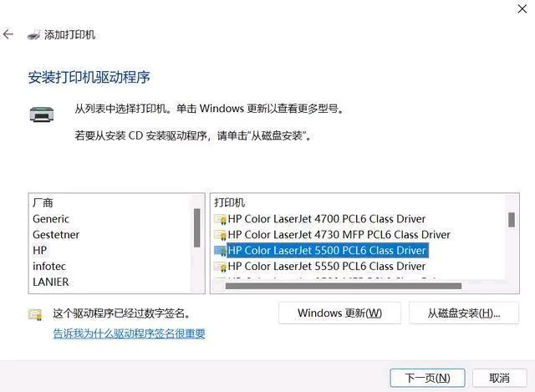Screen dimensions: 535x392
Task: Choose HP from the manufacturer list
Action: (x=39, y=251)
